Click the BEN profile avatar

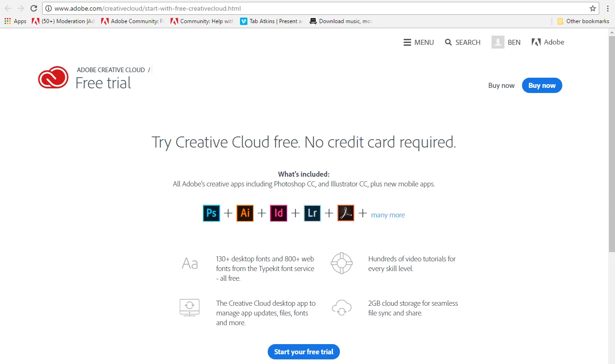498,42
